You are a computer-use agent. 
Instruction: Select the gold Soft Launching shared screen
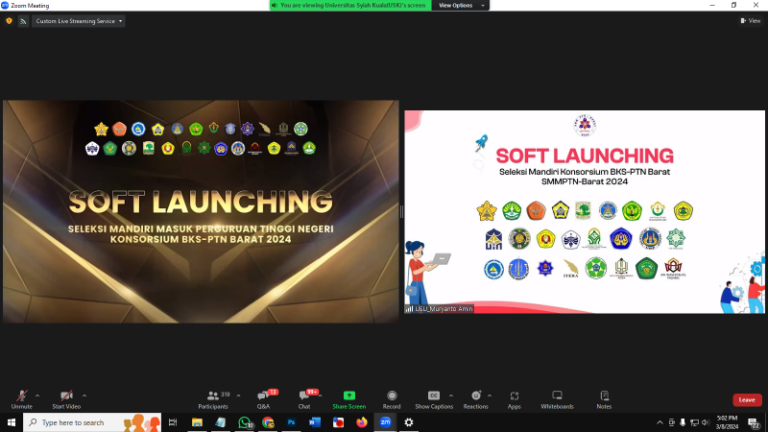click(201, 212)
